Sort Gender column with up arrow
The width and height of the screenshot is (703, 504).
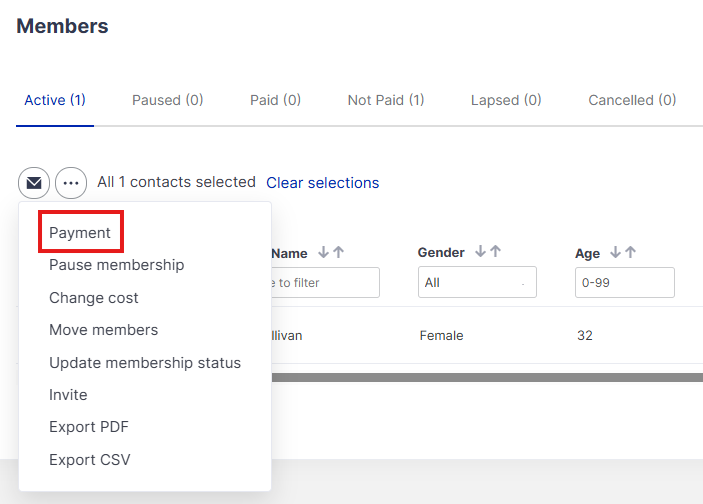[495, 253]
